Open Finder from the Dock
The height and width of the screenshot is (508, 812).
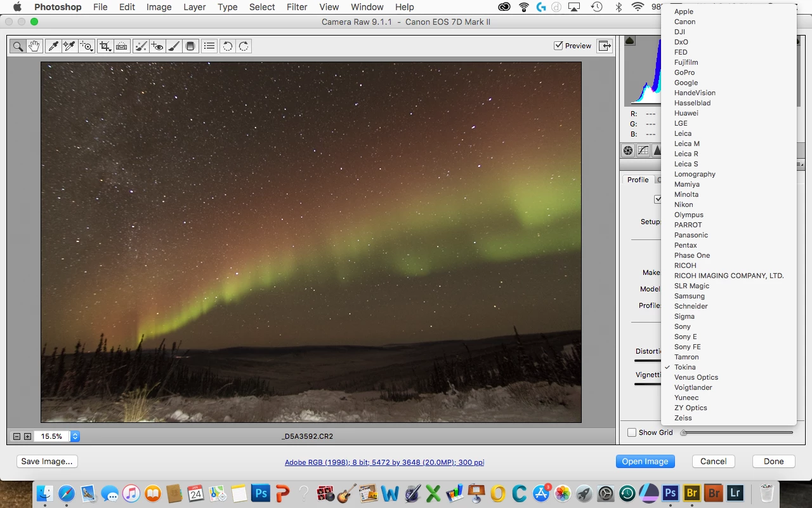[x=45, y=493]
